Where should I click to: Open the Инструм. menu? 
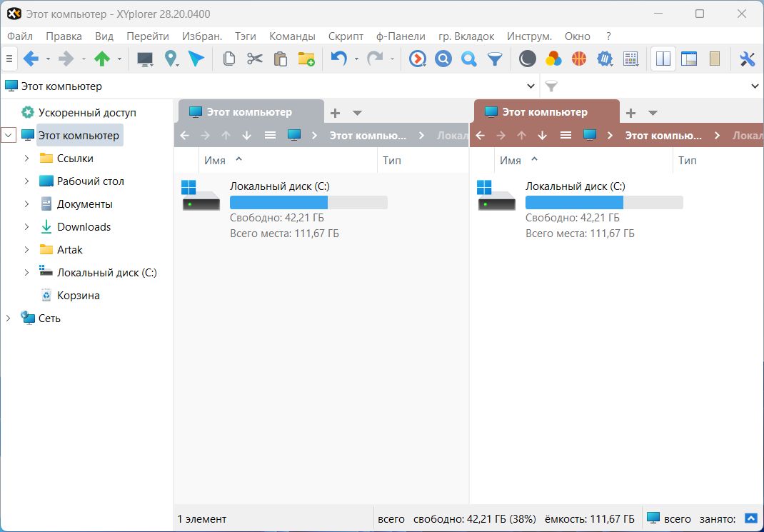[x=529, y=36]
